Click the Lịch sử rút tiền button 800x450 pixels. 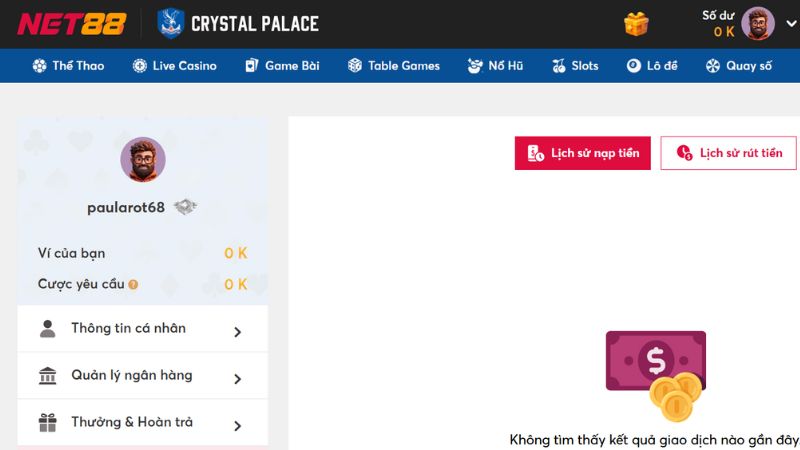[728, 153]
